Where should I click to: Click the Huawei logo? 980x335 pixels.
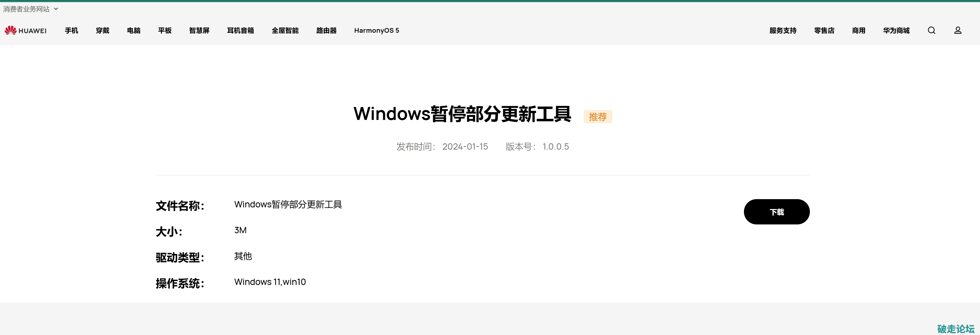tap(26, 31)
